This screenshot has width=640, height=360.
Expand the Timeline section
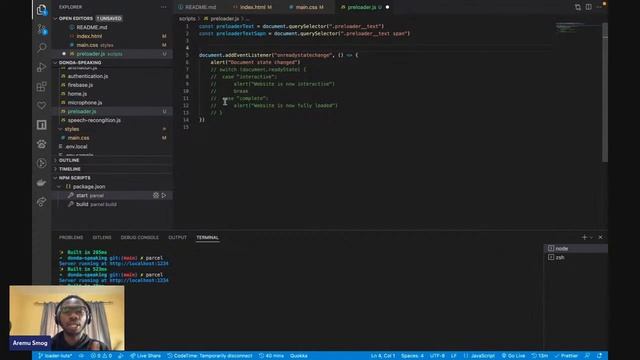coord(56,169)
